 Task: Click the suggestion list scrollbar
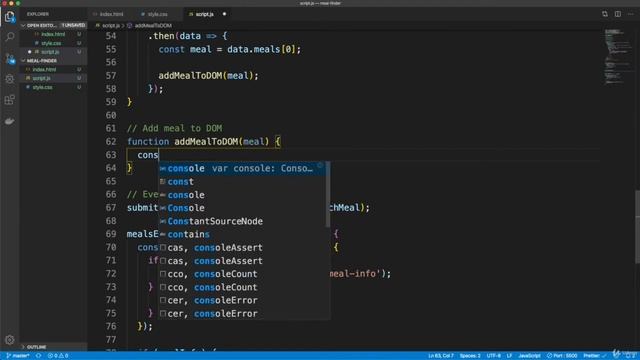tap(328, 194)
